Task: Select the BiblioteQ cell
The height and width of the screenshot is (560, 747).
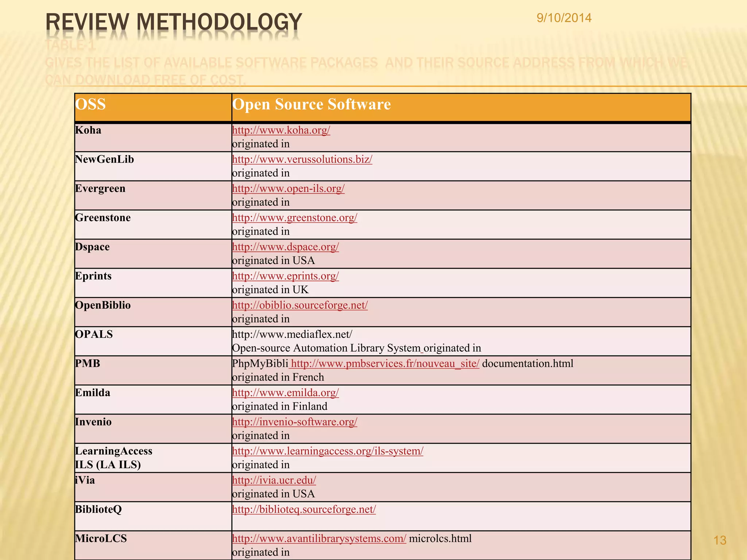Action: [x=153, y=516]
